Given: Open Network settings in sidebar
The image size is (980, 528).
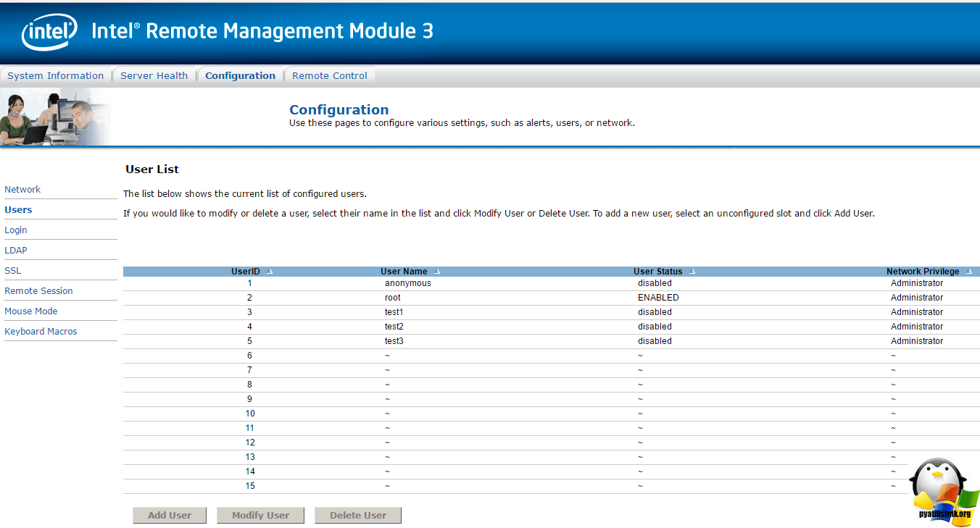Looking at the screenshot, I should (22, 190).
